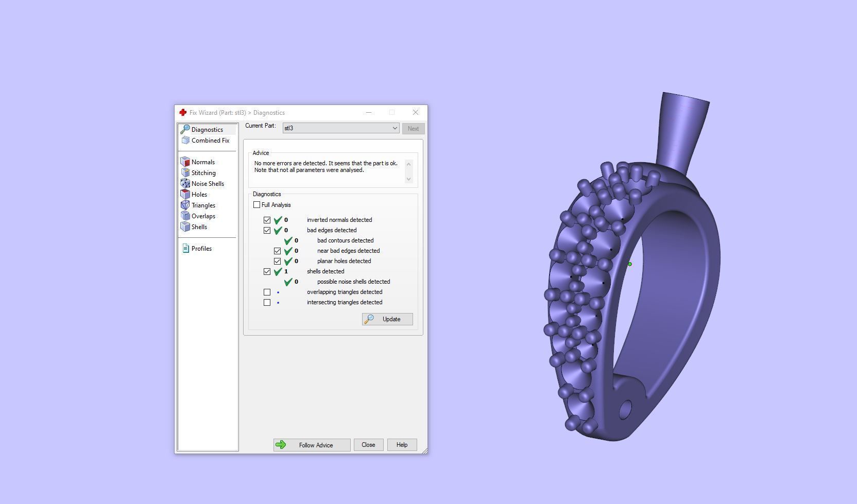857x504 pixels.
Task: Click the Holes cube icon
Action: (185, 194)
